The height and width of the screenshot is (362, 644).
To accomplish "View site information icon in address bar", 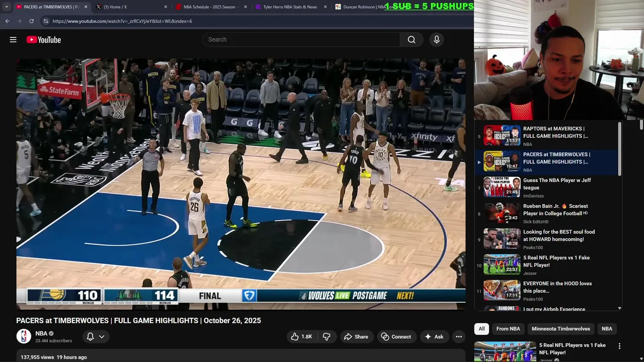I will point(46,21).
